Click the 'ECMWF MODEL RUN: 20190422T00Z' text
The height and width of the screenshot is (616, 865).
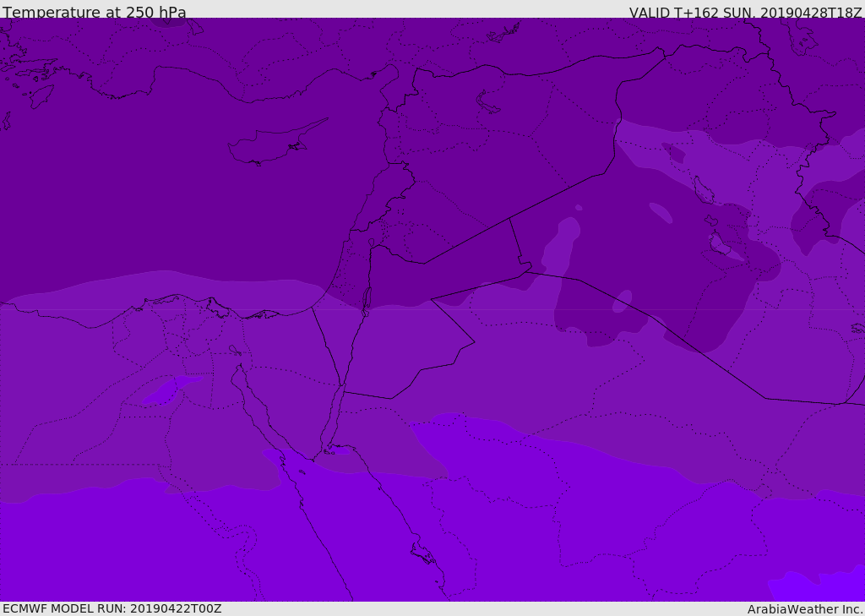click(112, 608)
